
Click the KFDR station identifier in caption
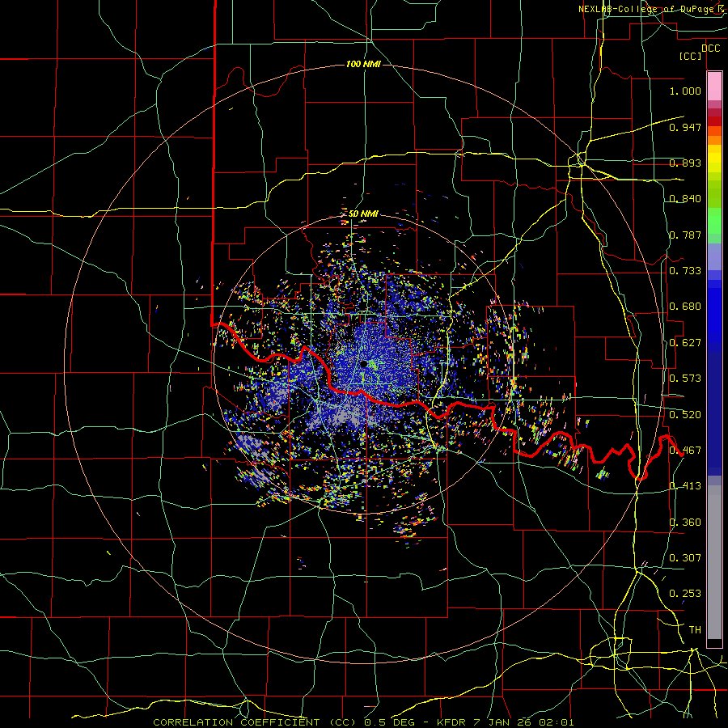point(453,722)
